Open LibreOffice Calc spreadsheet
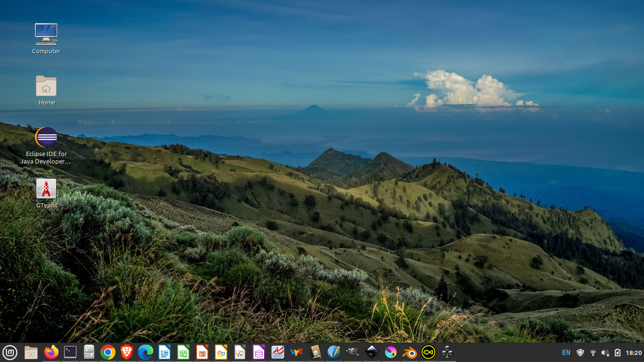Screen dimensions: 644x362 tap(183, 352)
